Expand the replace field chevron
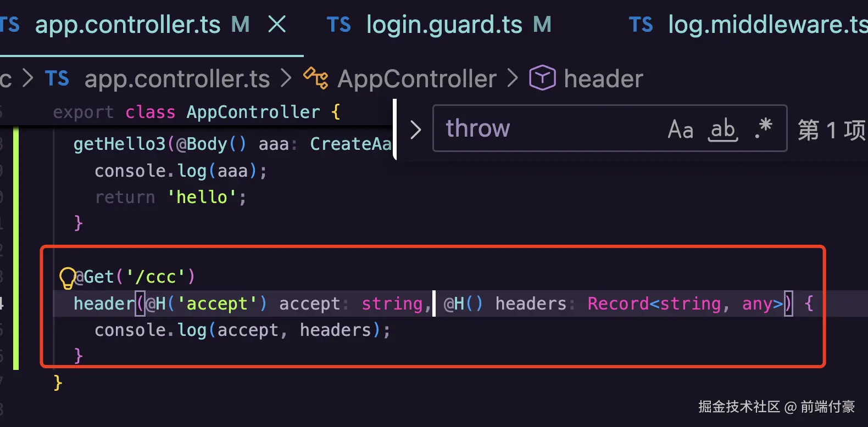Image resolution: width=868 pixels, height=427 pixels. (416, 130)
